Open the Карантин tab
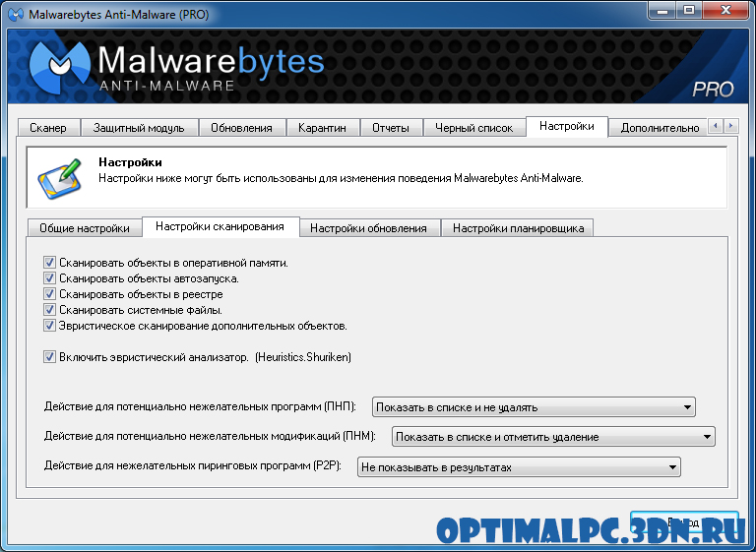This screenshot has height=552, width=756. point(322,128)
